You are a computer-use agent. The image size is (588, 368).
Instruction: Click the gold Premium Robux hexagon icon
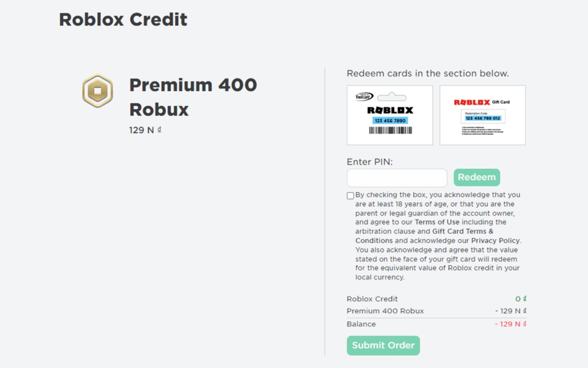click(x=98, y=90)
